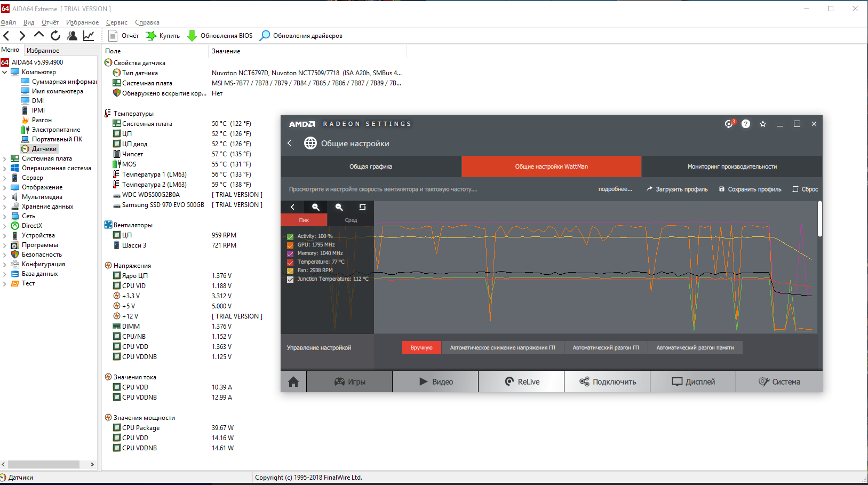Click the star favorites icon in Radeon

pos(763,124)
